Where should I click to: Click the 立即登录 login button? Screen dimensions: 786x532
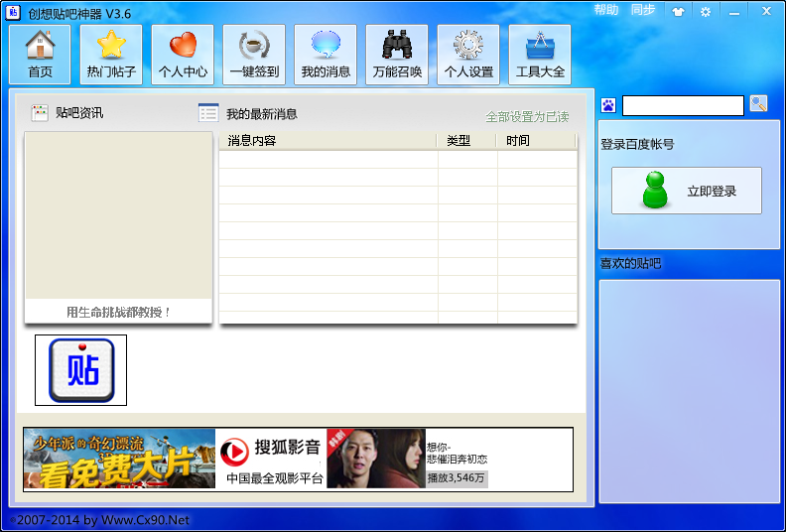pyautogui.click(x=686, y=191)
